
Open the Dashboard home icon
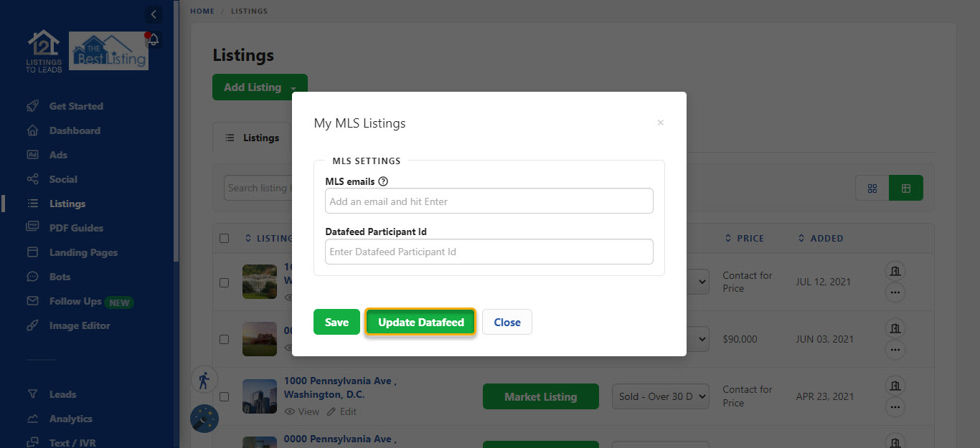(32, 130)
